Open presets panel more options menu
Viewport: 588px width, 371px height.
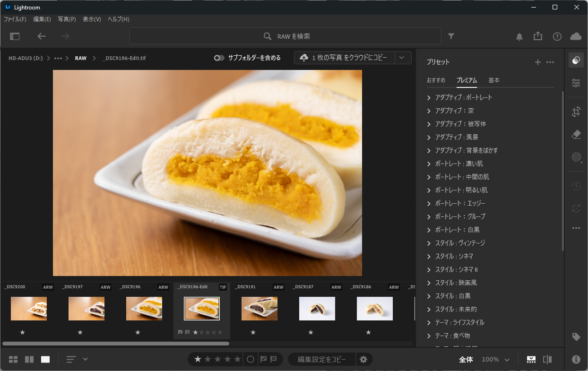pyautogui.click(x=550, y=62)
